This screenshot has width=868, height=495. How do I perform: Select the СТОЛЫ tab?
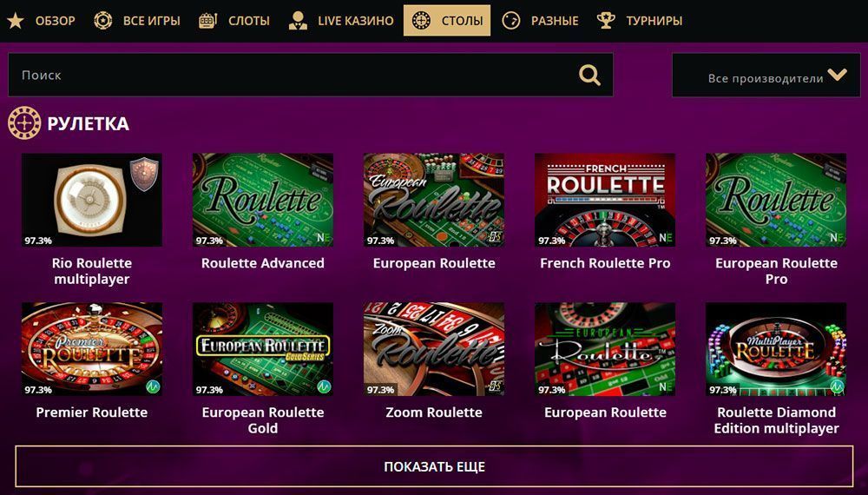(x=447, y=21)
